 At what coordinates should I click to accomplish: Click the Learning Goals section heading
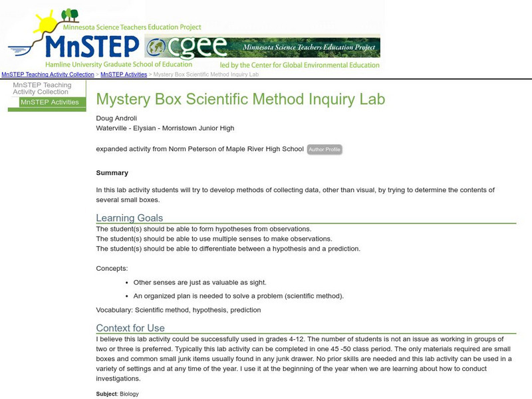[130, 218]
